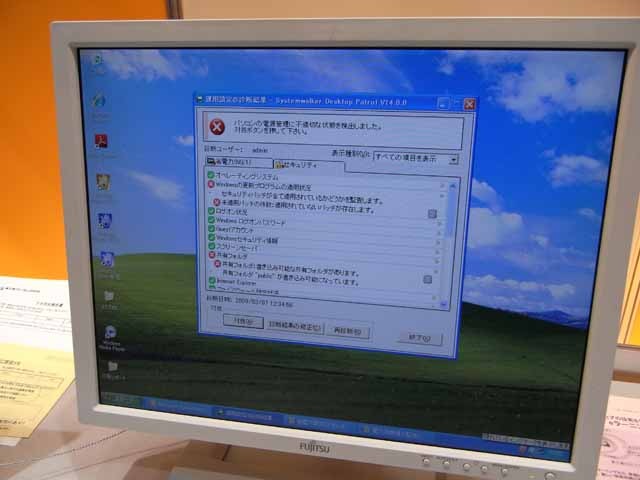
Task: Close the Desktop Patrol dialog with the red X
Action: (469, 104)
